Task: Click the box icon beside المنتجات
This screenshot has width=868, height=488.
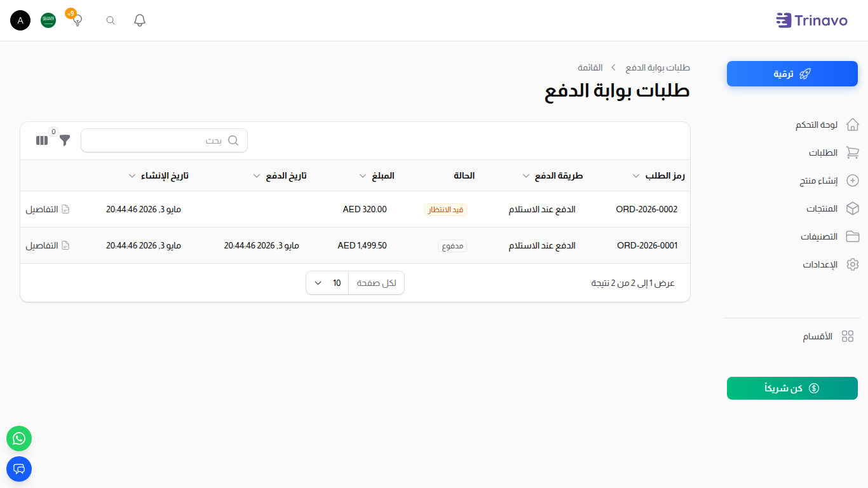Action: click(x=853, y=208)
